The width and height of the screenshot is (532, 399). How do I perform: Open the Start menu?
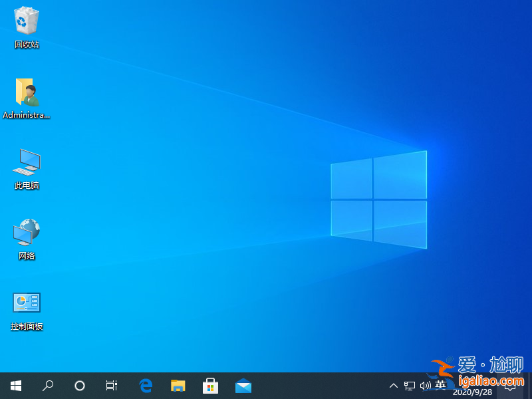tap(15, 386)
